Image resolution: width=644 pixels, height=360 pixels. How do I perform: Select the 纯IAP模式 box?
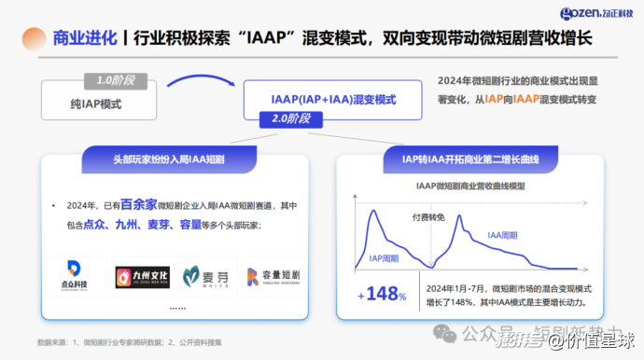(99, 101)
